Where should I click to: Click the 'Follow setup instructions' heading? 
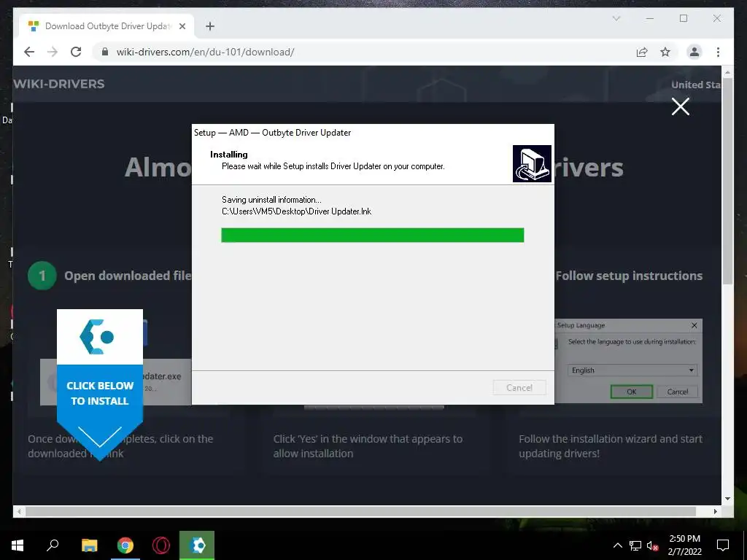pos(629,276)
